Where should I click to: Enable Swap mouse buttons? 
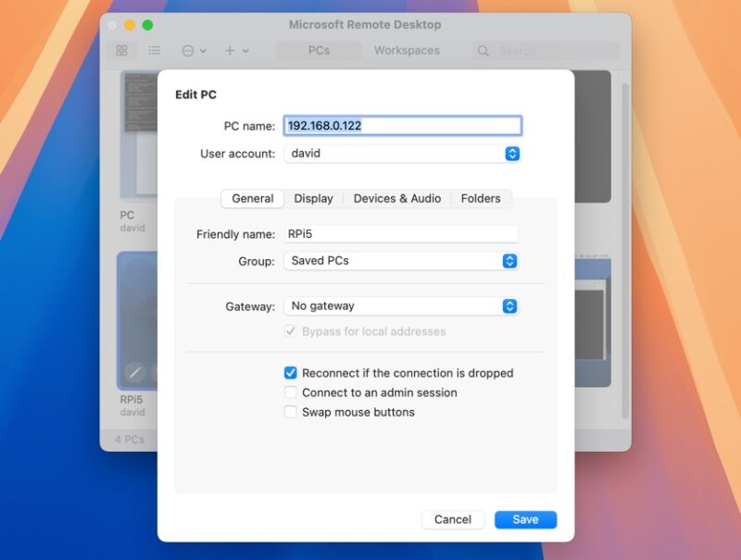[293, 412]
